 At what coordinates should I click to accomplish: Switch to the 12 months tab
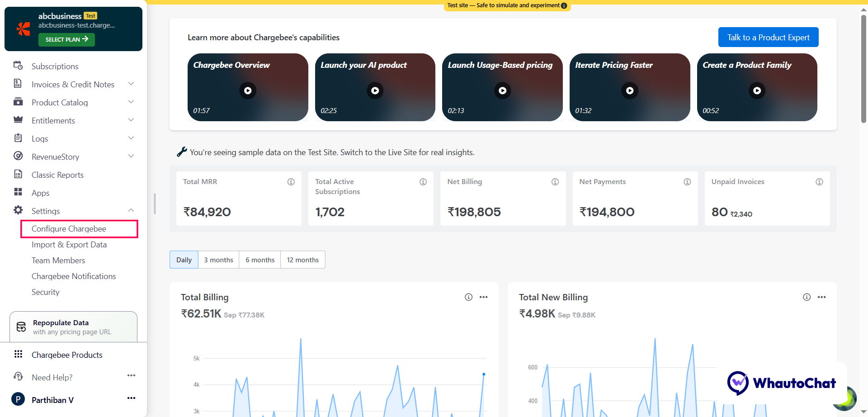click(x=302, y=260)
